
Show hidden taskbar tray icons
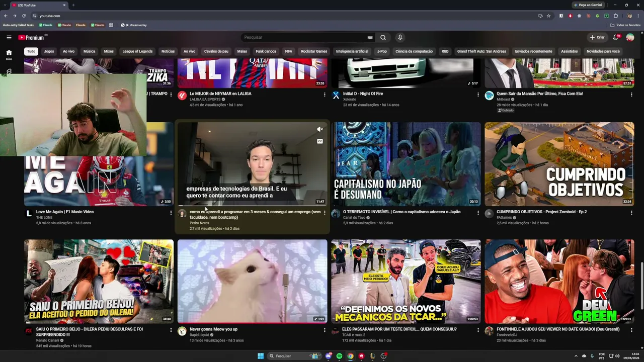coord(576,356)
